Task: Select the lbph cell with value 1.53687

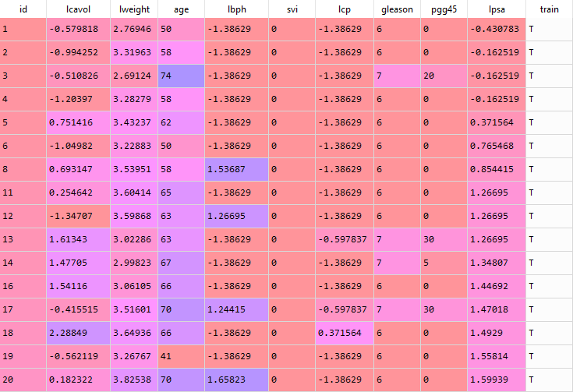Action: point(236,168)
